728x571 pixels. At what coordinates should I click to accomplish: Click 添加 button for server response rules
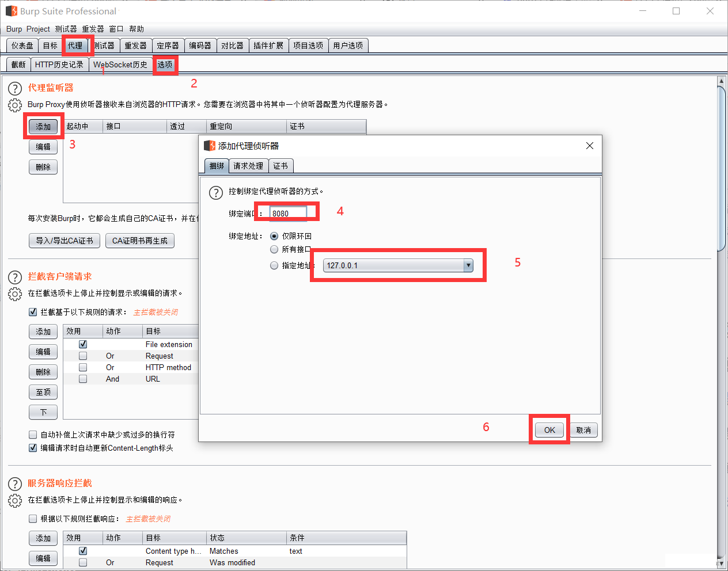(x=43, y=538)
